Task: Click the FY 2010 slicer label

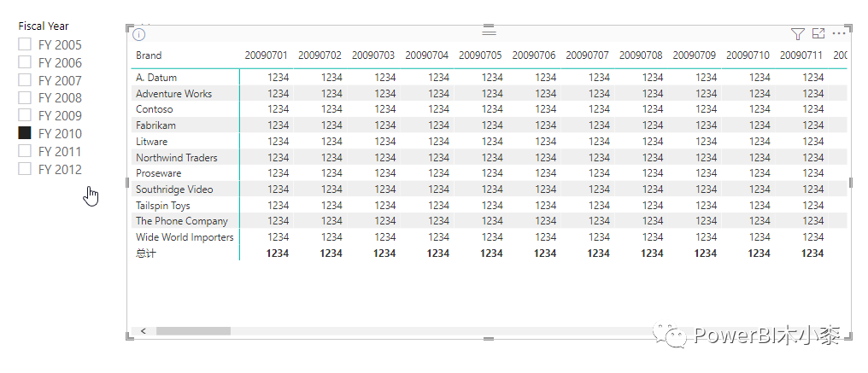Action: click(x=60, y=133)
